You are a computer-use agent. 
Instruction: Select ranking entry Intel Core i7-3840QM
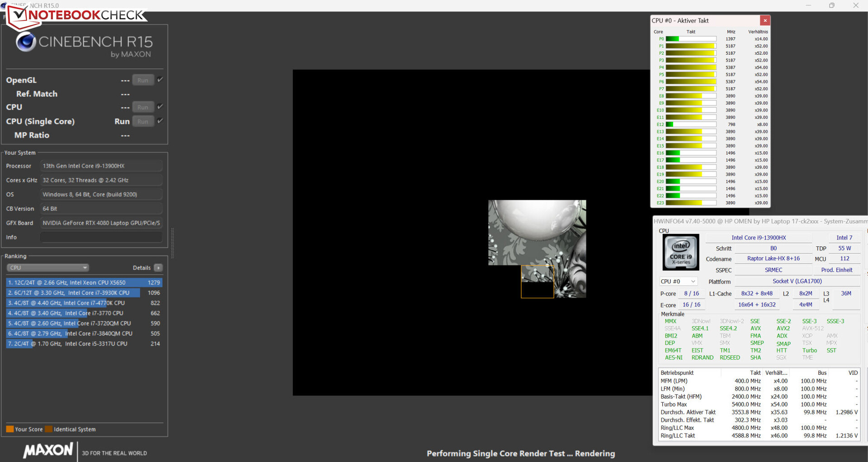click(x=84, y=334)
